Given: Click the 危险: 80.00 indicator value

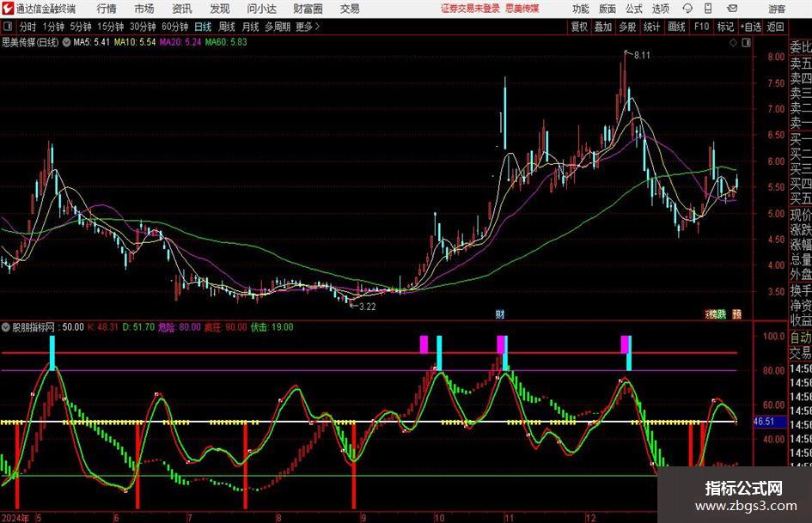Looking at the screenshot, I should coord(180,327).
